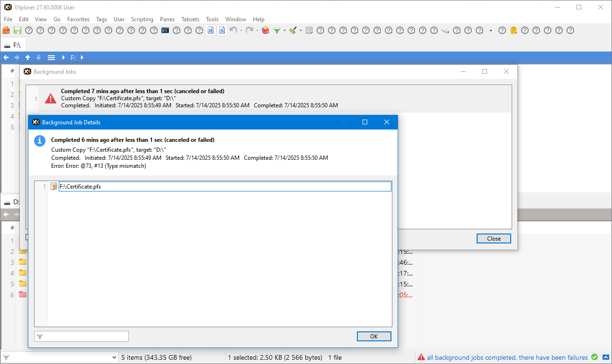Image resolution: width=612 pixels, height=364 pixels.
Task: Click the green floppy disk save icon
Action: coord(18,30)
